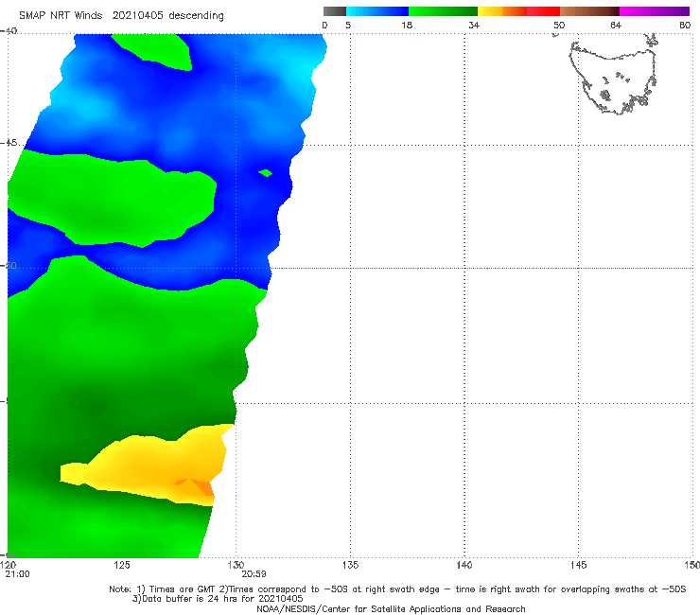Viewport: 700px width, 615px height.
Task: Click the '50' label under the color bar
Action: tap(559, 26)
